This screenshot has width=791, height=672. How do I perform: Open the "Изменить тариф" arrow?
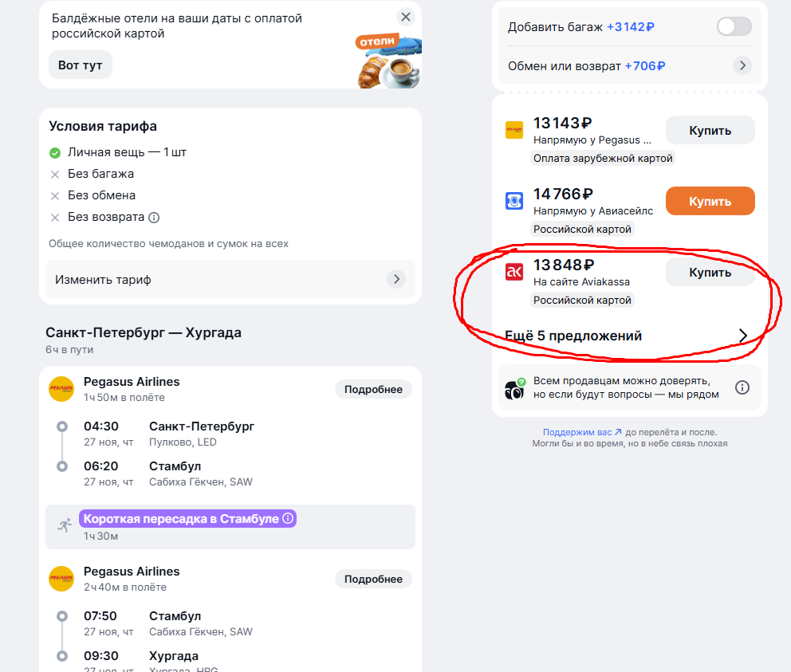pyautogui.click(x=395, y=279)
